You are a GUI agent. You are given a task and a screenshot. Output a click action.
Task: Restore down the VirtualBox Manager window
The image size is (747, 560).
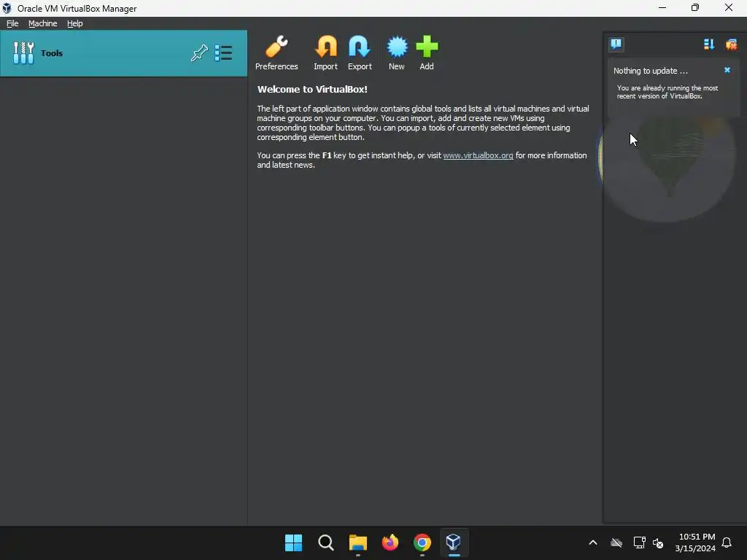point(695,8)
